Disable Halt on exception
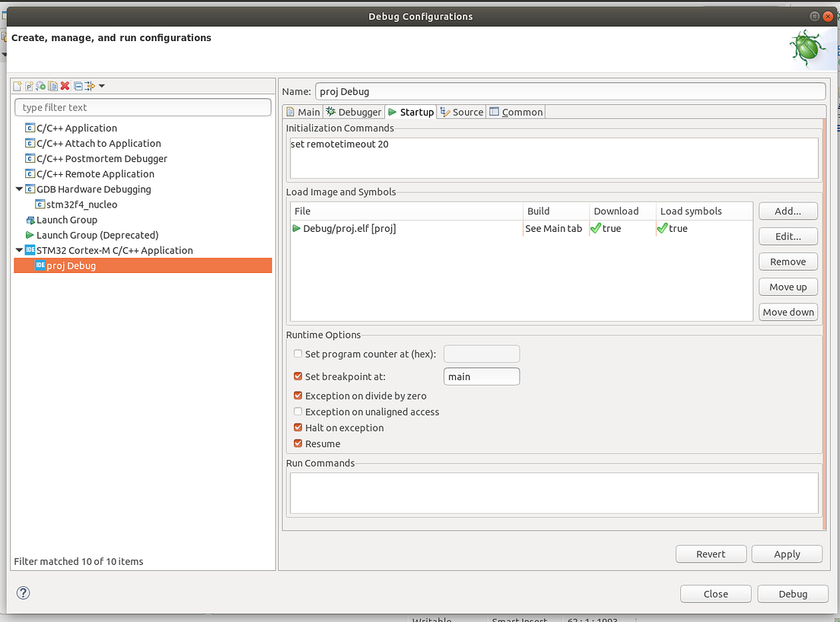The width and height of the screenshot is (840, 622). tap(298, 427)
